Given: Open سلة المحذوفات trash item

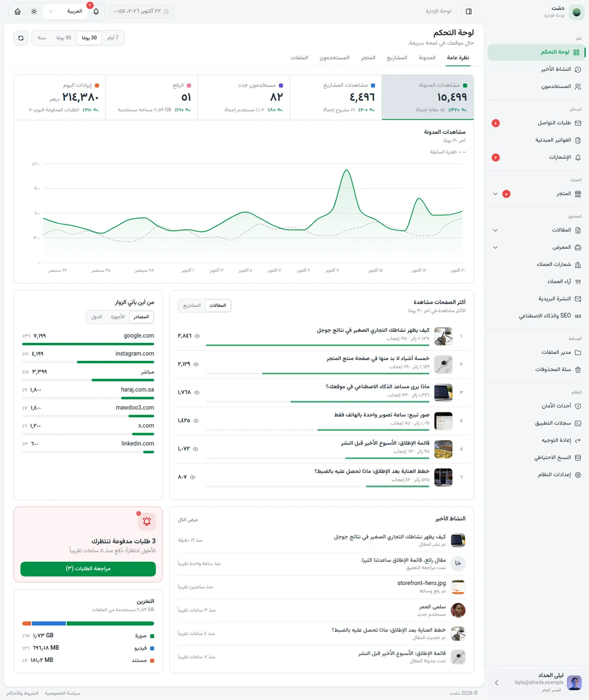Looking at the screenshot, I should coord(537,370).
